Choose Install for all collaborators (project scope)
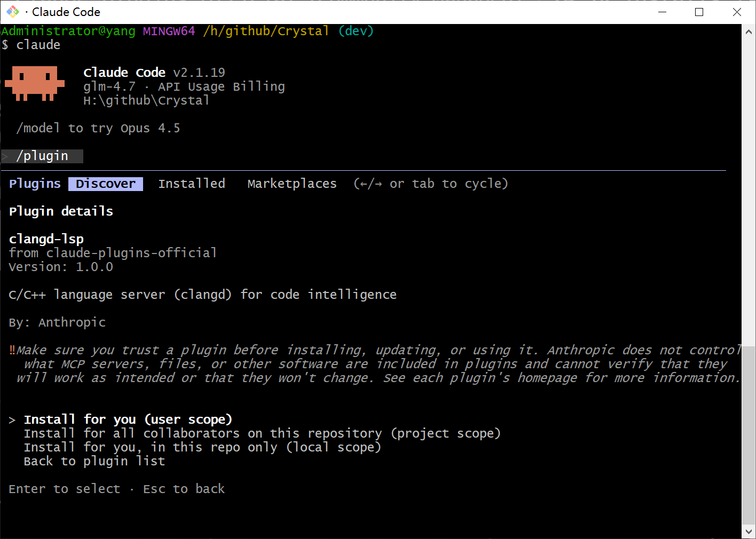 pyautogui.click(x=262, y=433)
